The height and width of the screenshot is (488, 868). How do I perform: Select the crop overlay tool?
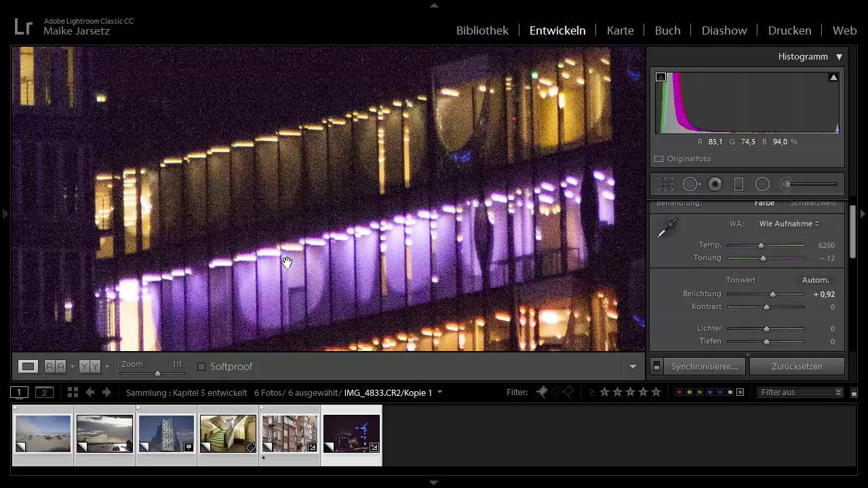(665, 184)
